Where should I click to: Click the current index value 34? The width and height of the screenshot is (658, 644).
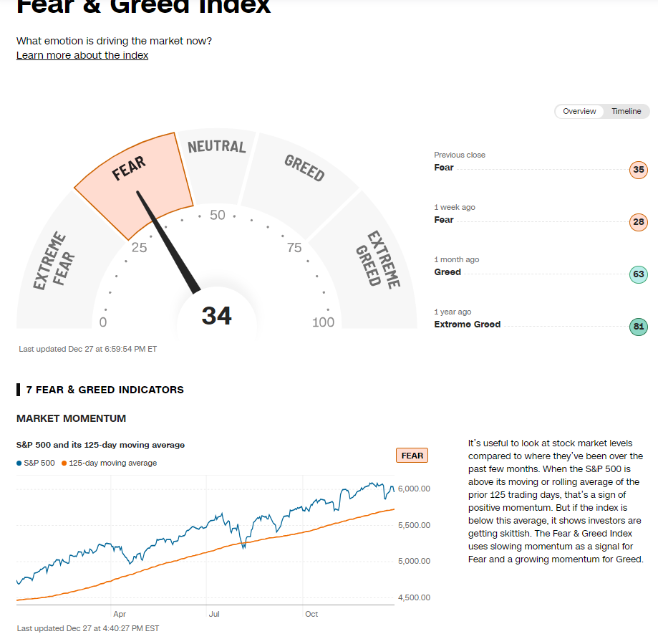216,315
